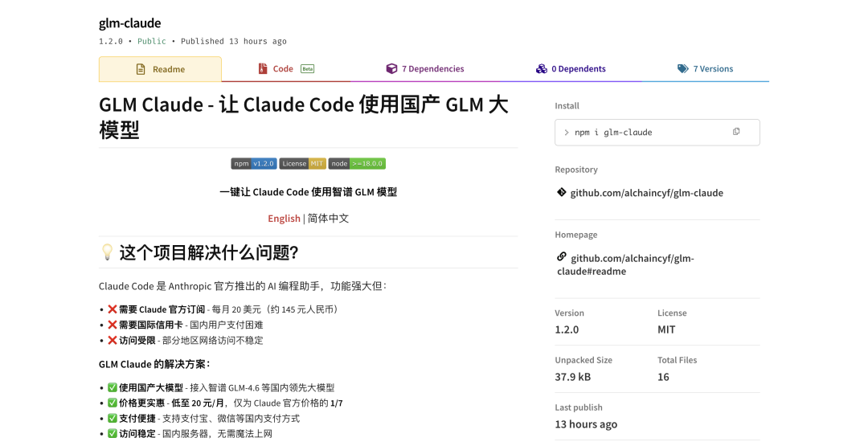This screenshot has width=868, height=446.
Task: Click the Beta badge on Code tab
Action: click(x=307, y=68)
